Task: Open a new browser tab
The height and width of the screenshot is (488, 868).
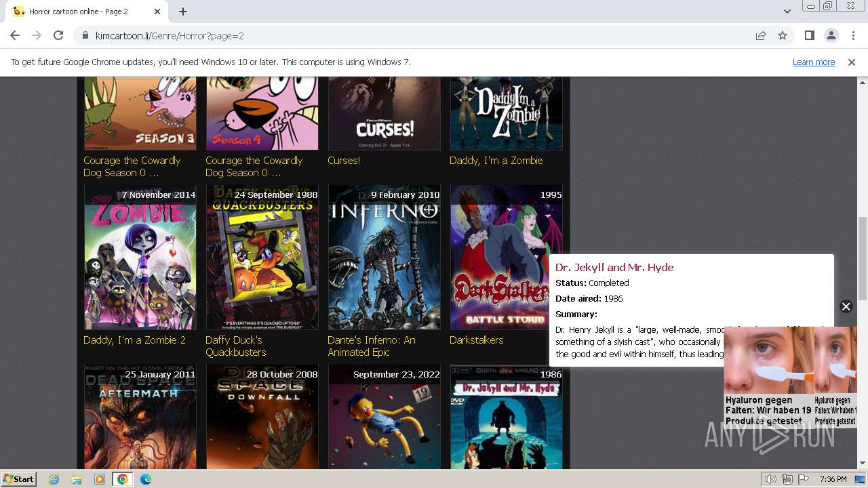Action: [183, 12]
